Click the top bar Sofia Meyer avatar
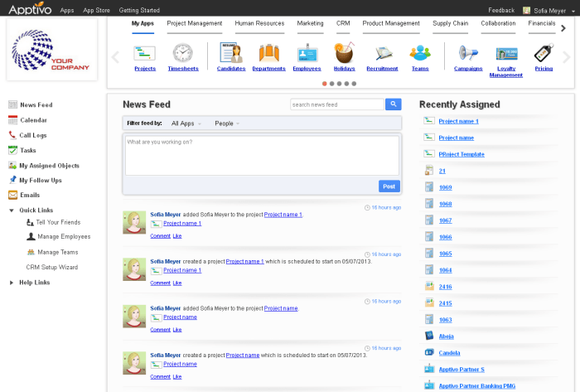 [526, 11]
